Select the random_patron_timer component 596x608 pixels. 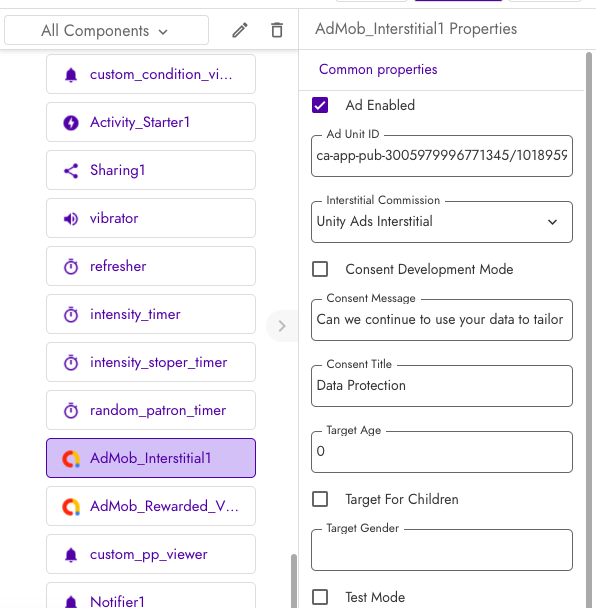151,410
